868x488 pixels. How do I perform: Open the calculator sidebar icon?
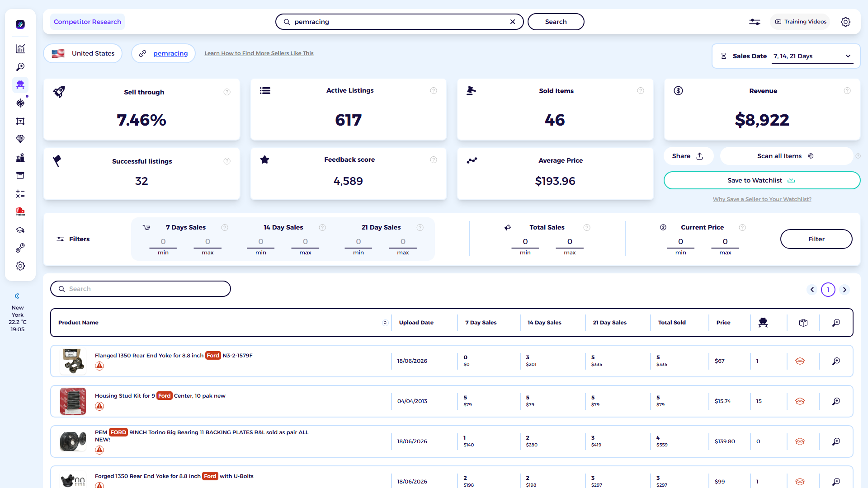click(20, 194)
